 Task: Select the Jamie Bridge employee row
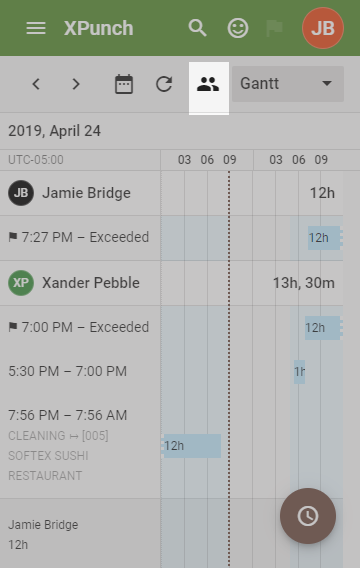point(80,193)
